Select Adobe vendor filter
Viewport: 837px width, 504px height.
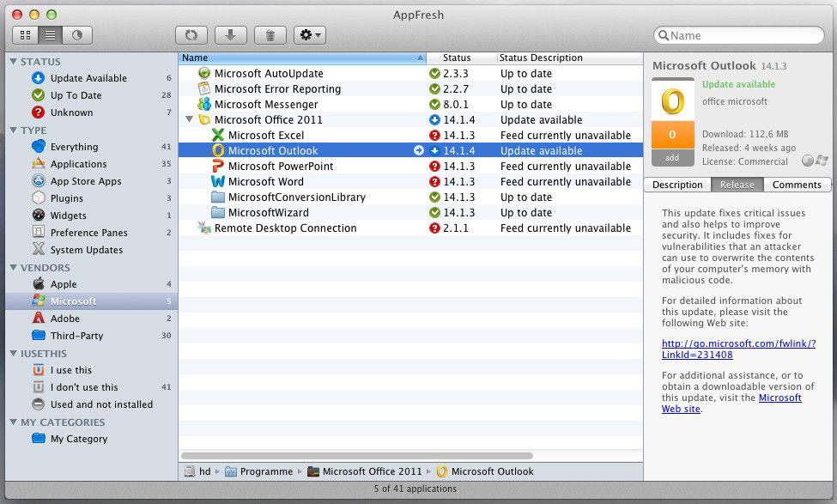point(91,319)
